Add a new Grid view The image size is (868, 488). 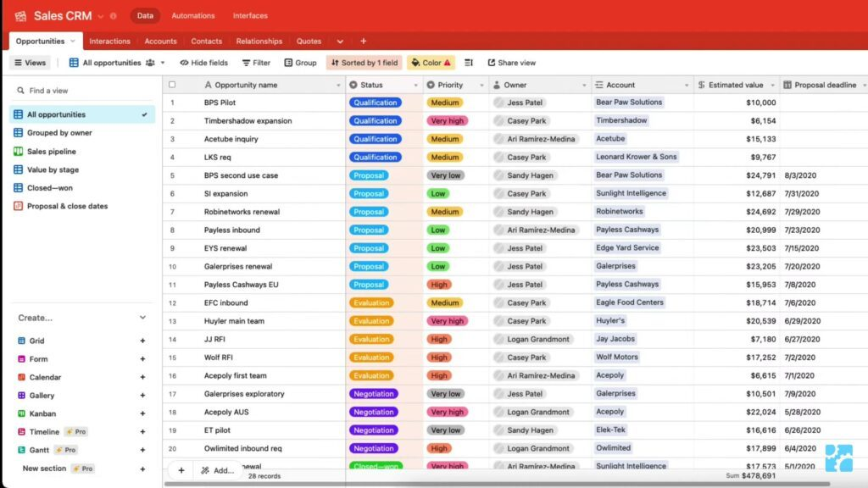[142, 341]
